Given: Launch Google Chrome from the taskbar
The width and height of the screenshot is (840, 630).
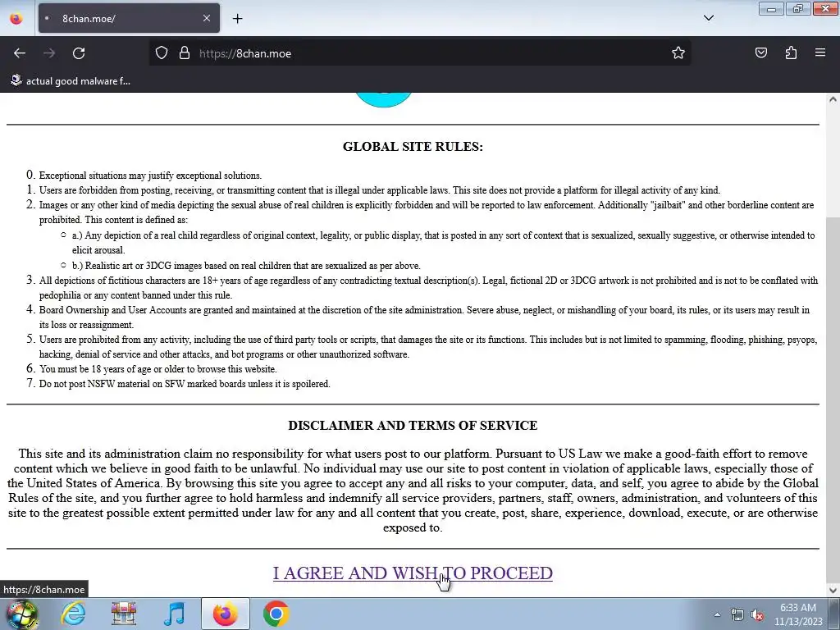Looking at the screenshot, I should (276, 614).
